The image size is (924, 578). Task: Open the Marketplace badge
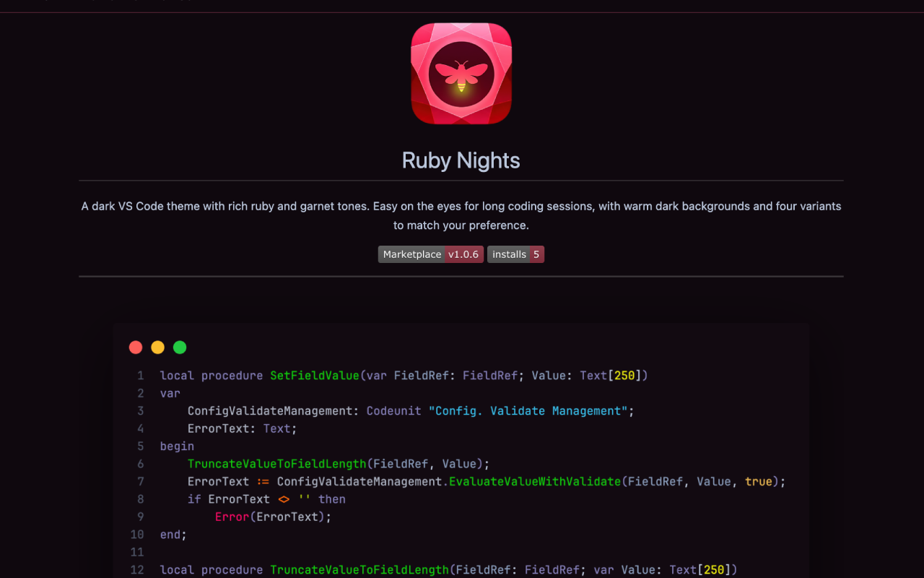411,254
